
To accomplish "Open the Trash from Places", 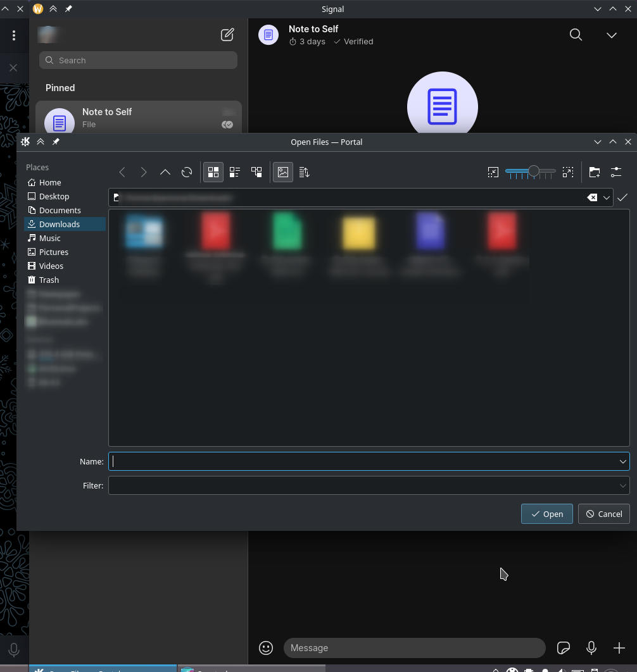I will 47,280.
